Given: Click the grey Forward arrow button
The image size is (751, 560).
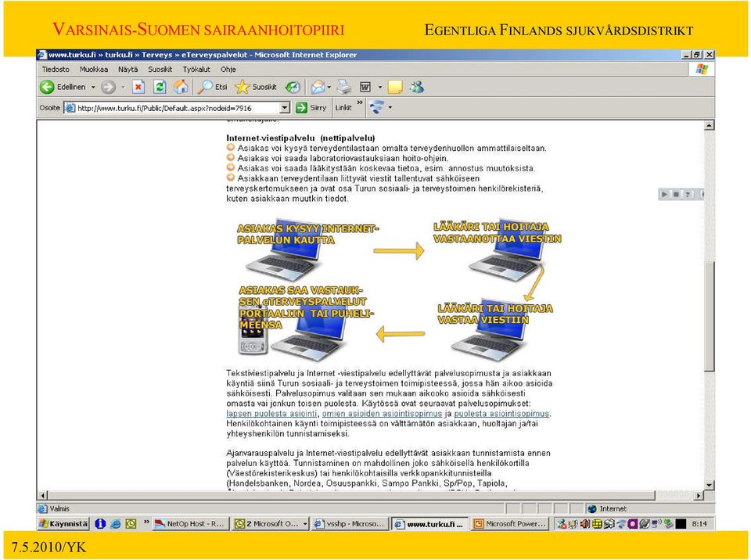Looking at the screenshot, I should [108, 87].
